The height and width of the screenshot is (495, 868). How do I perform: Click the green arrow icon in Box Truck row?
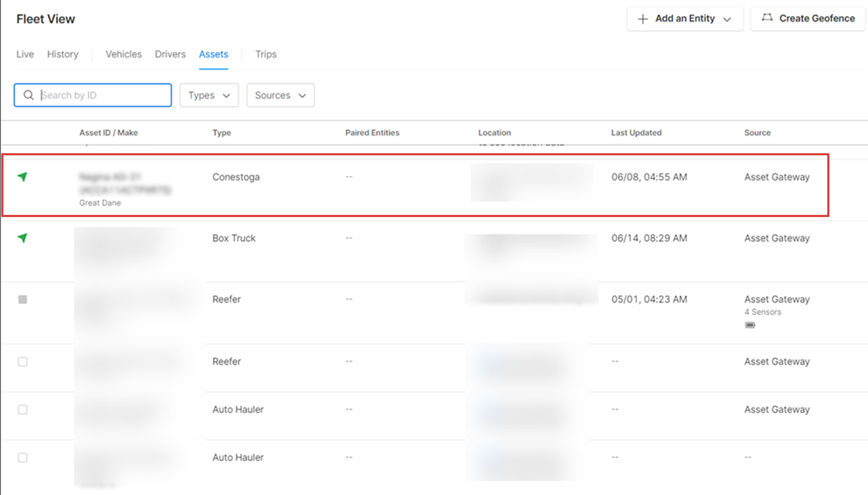[22, 238]
